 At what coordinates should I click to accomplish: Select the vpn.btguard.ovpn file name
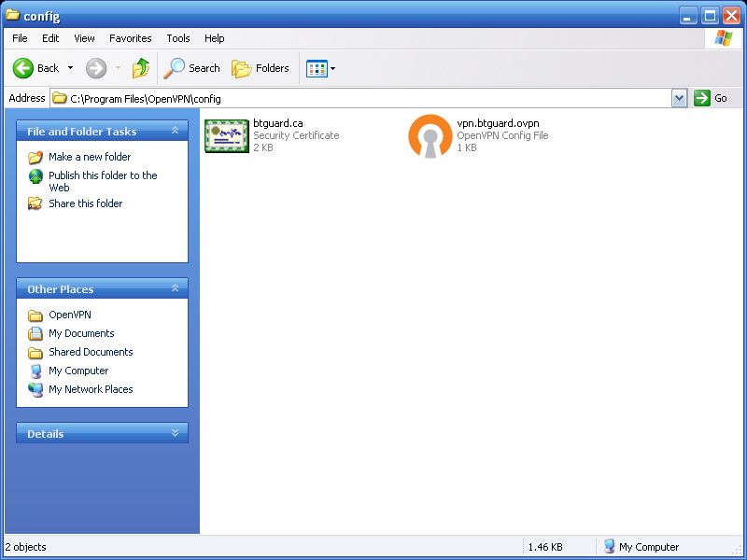(499, 123)
